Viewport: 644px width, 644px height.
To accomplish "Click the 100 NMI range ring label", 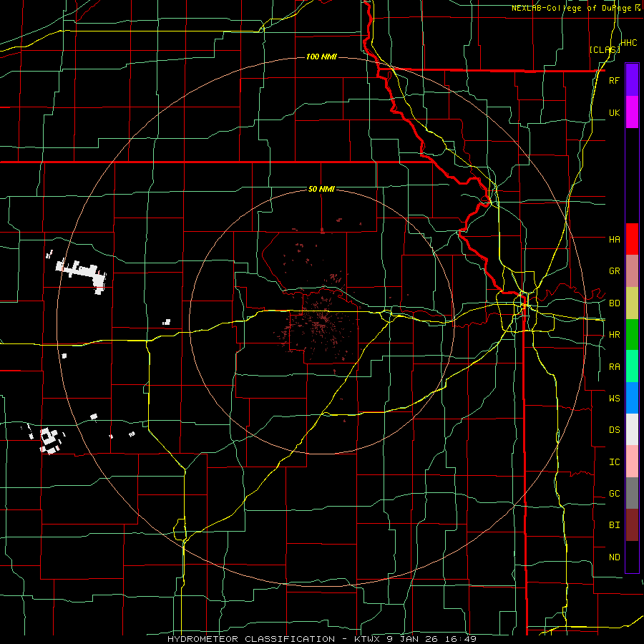I will pyautogui.click(x=321, y=57).
